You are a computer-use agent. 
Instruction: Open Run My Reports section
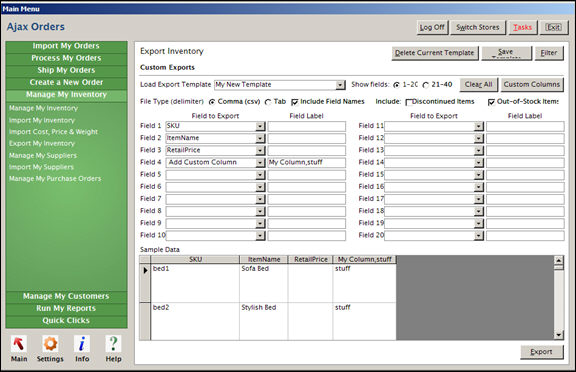pos(66,308)
